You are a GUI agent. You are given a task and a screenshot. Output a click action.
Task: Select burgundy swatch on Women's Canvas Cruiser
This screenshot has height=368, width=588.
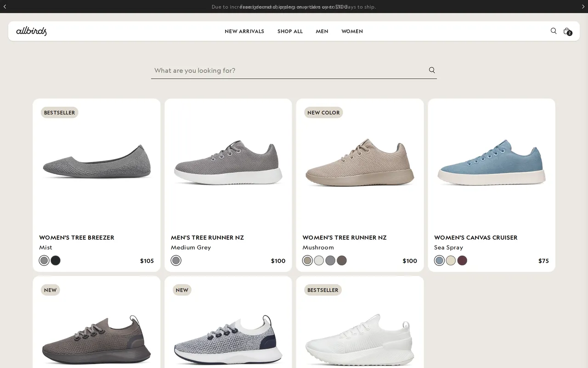462,260
